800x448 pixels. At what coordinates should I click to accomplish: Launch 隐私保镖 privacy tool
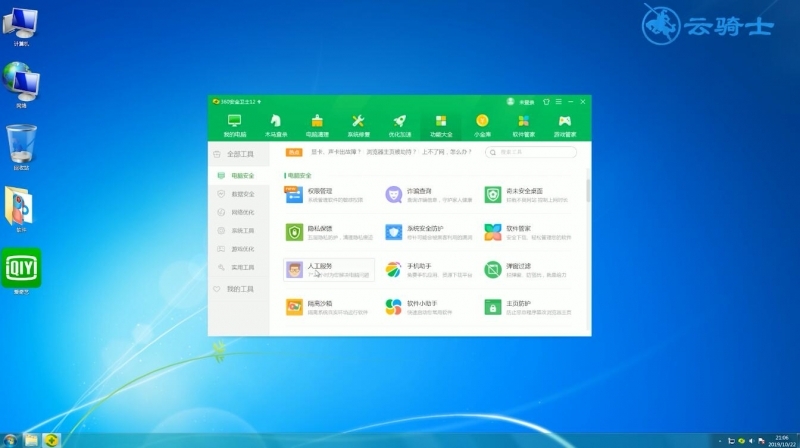[329, 232]
